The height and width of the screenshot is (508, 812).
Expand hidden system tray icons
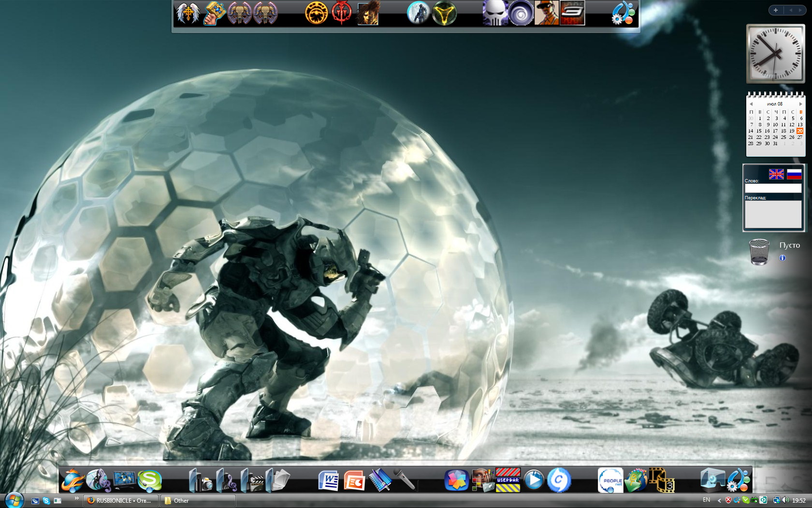[x=719, y=500]
